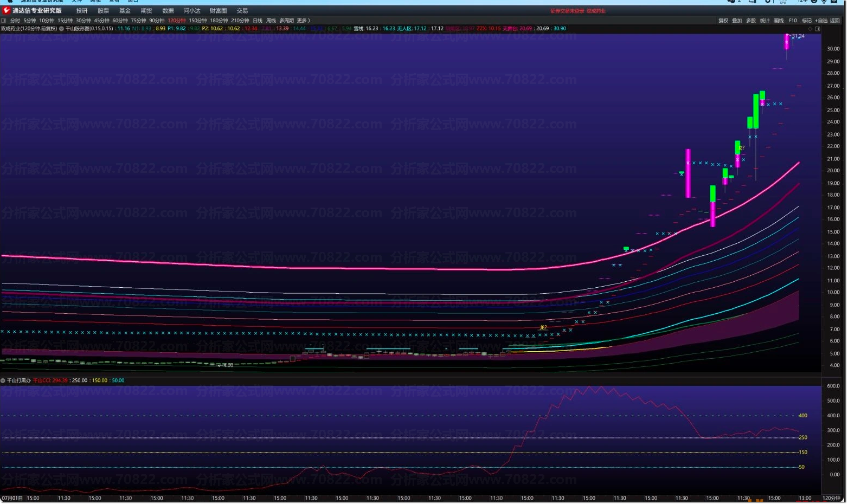This screenshot has width=848, height=504.
Task: Open the 交易 menu
Action: point(242,11)
